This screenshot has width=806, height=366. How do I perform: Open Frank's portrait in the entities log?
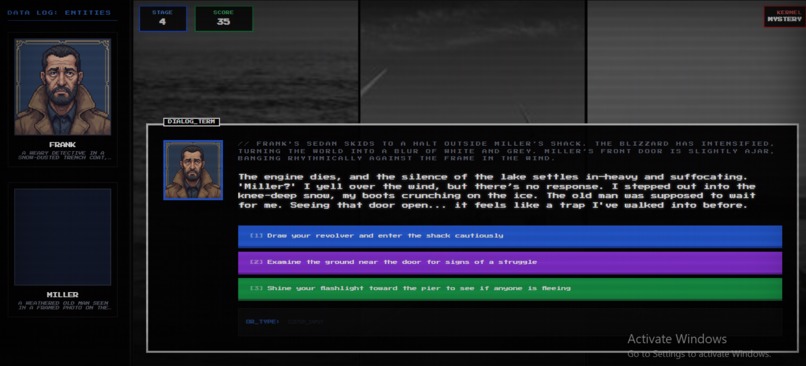tap(63, 87)
